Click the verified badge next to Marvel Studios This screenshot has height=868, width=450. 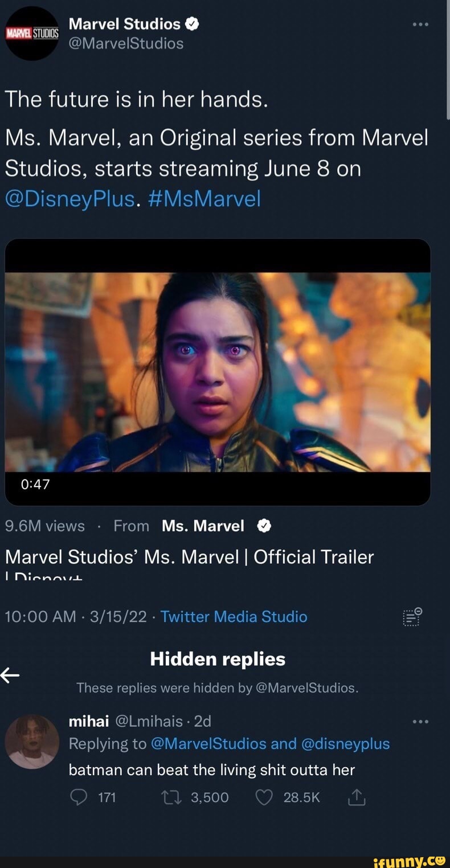tap(193, 23)
